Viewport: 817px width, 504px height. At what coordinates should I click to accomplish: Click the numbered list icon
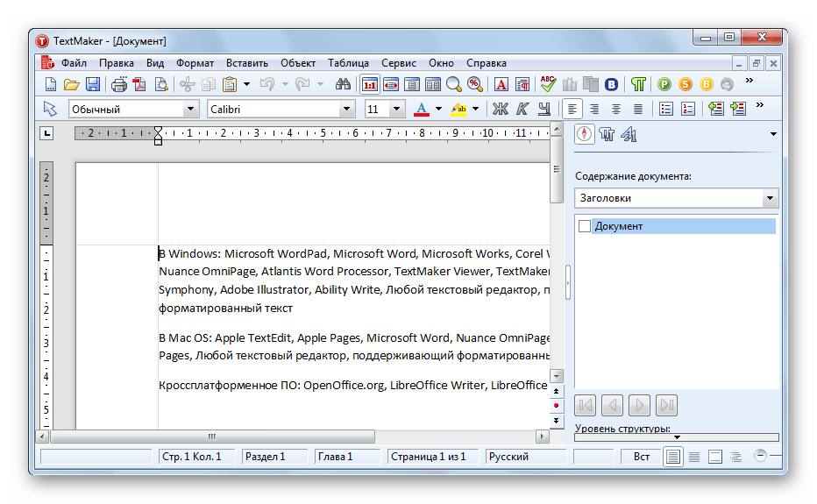(x=688, y=109)
